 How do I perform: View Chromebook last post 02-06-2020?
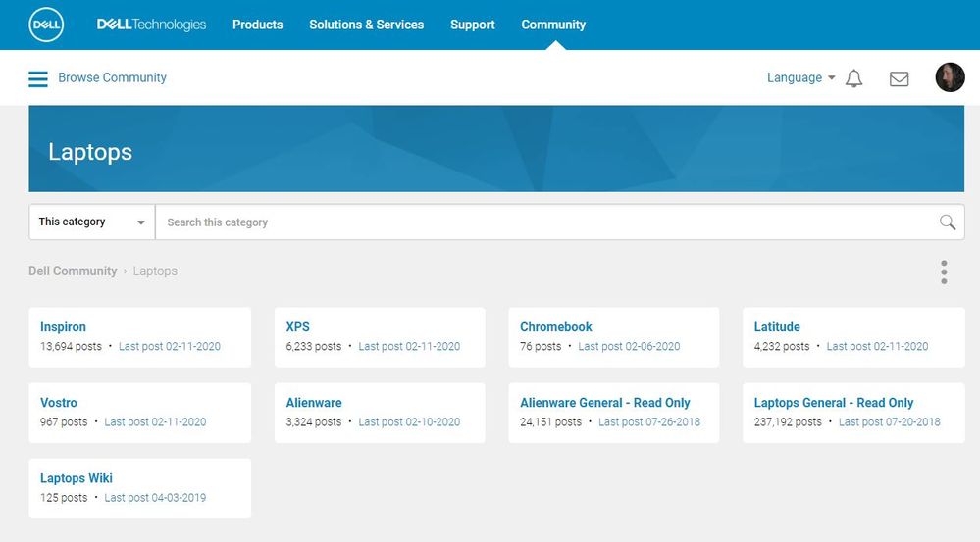629,346
